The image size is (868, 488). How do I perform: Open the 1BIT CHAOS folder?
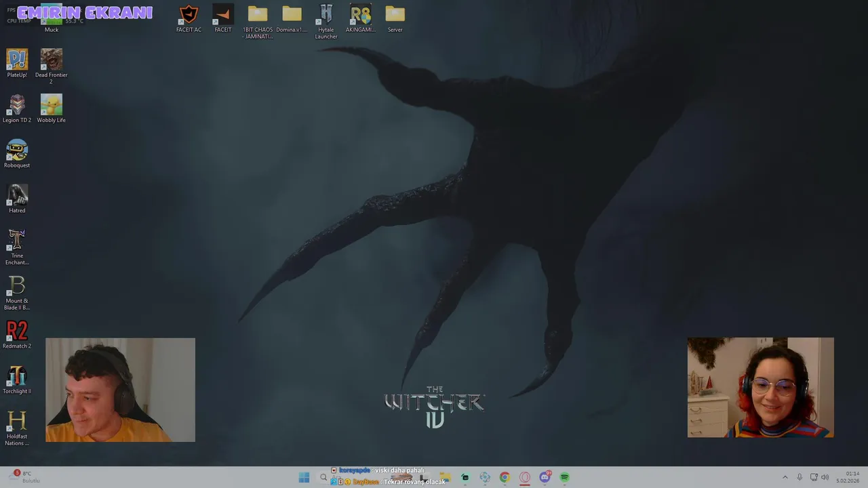click(258, 22)
